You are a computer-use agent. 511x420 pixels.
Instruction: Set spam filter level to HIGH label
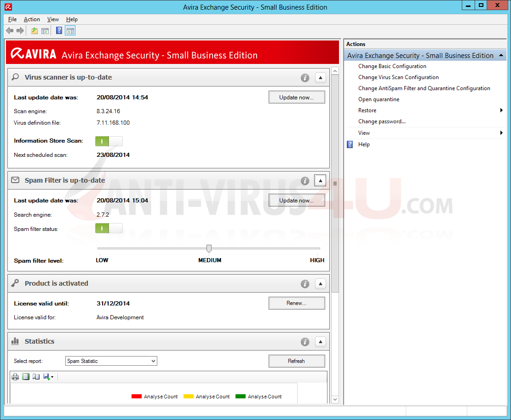[317, 260]
